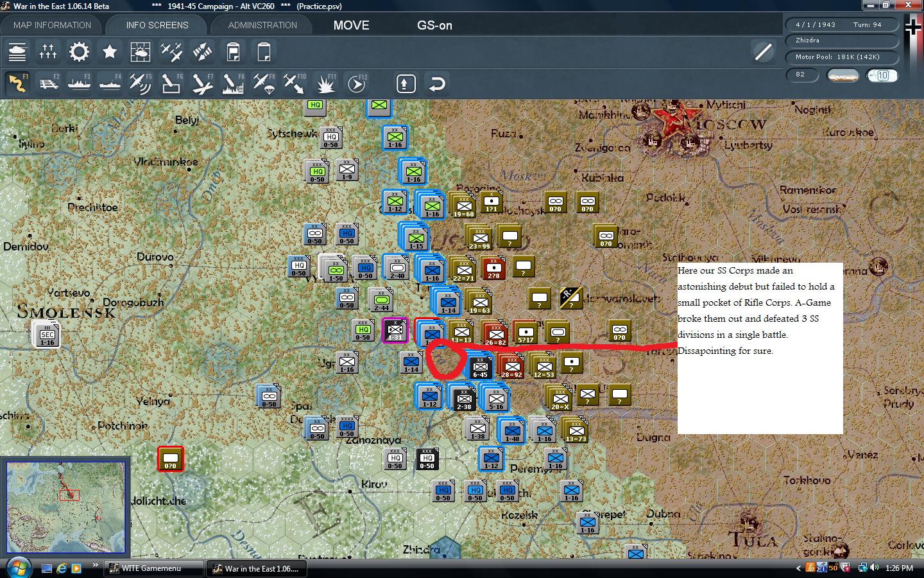Image resolution: width=924 pixels, height=578 pixels.
Task: Select the F7 bomb airfield mode
Action: pyautogui.click(x=202, y=83)
